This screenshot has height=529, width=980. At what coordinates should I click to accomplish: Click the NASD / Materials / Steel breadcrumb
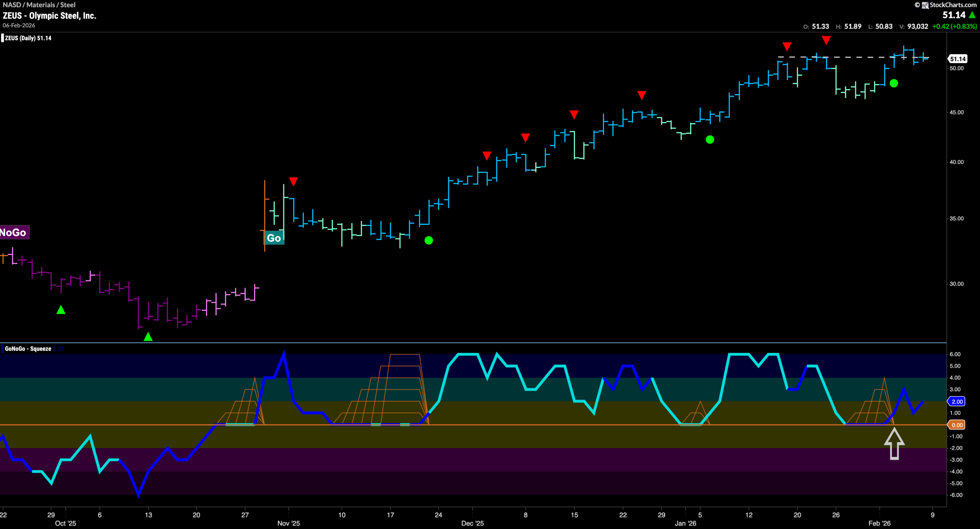click(x=39, y=5)
